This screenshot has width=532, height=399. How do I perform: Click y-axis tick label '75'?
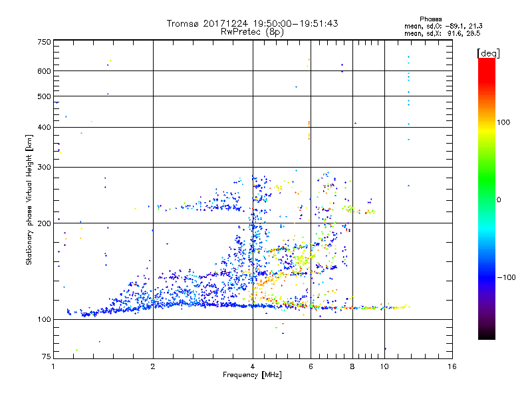coord(47,356)
